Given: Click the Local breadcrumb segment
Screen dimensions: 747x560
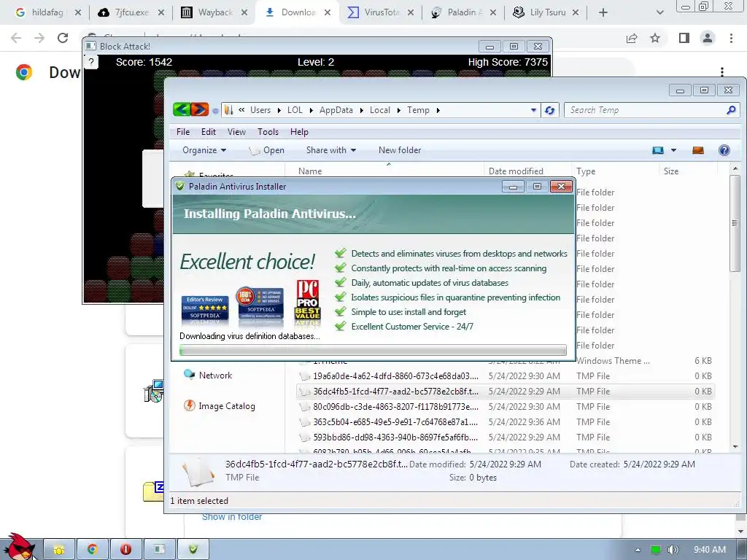Looking at the screenshot, I should 379,110.
